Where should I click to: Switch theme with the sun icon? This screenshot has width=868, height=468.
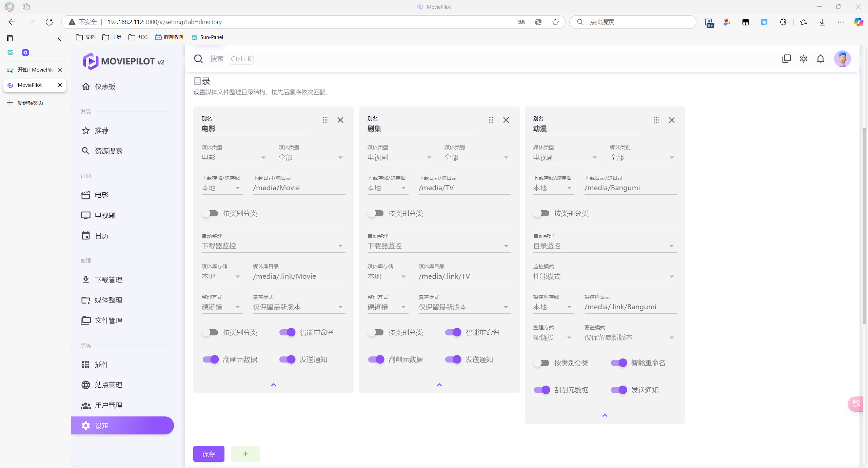[804, 59]
